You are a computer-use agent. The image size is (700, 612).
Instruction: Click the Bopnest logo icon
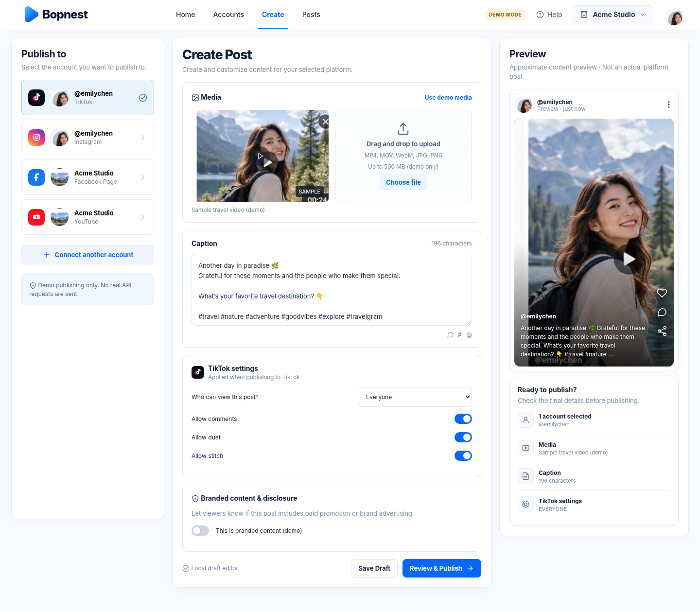point(32,15)
